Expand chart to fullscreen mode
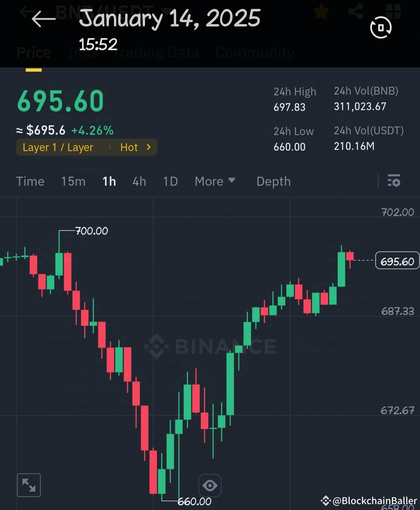This screenshot has height=510, width=420. [29, 484]
